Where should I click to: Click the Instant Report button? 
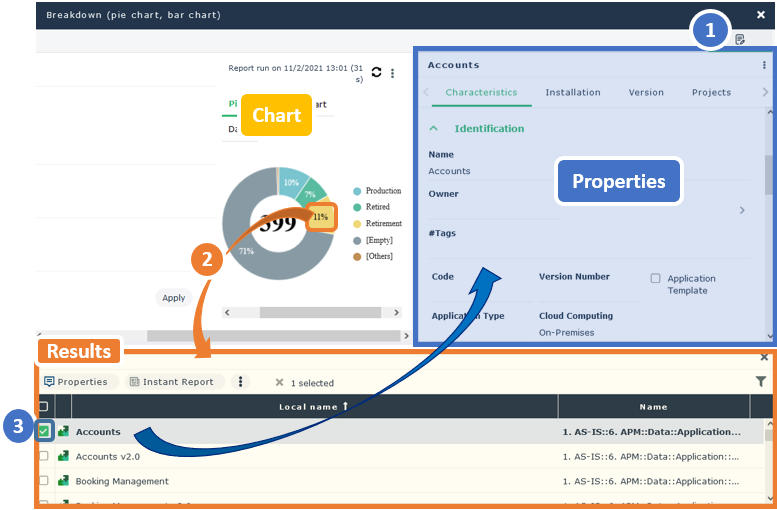point(171,382)
